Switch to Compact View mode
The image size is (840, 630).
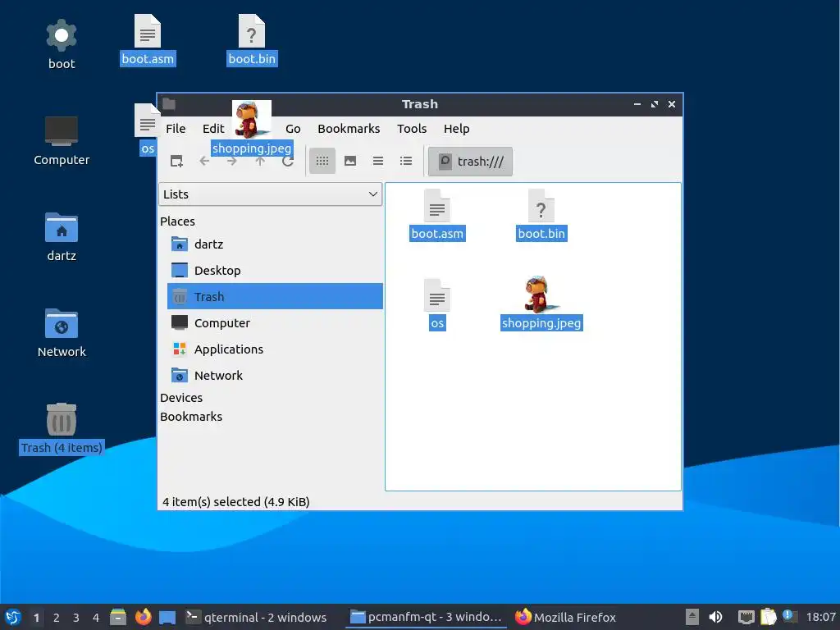378,162
